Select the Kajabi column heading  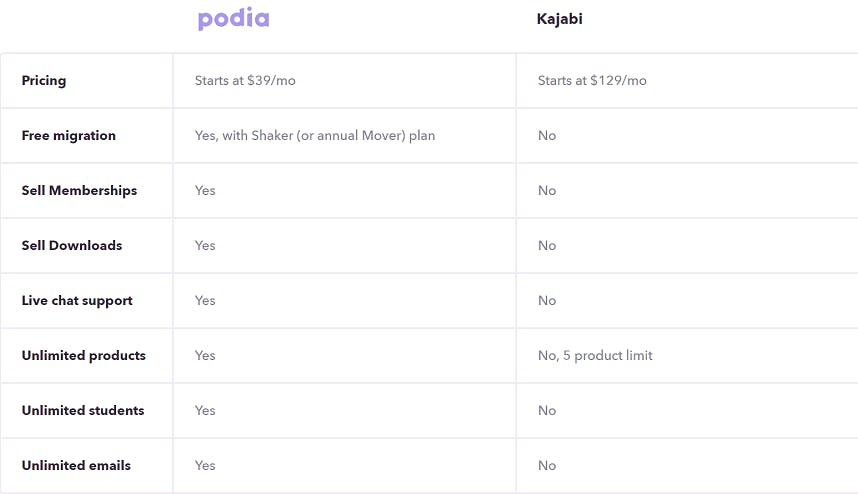pyautogui.click(x=559, y=19)
